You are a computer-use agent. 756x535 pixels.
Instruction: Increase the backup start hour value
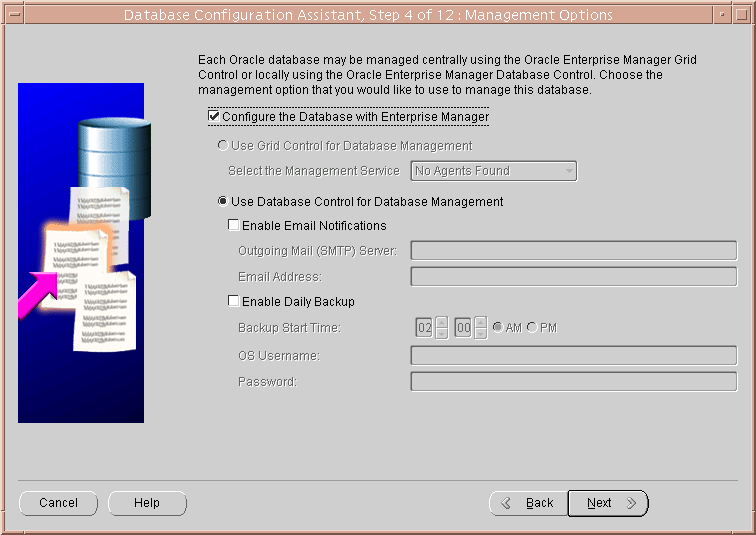click(442, 322)
